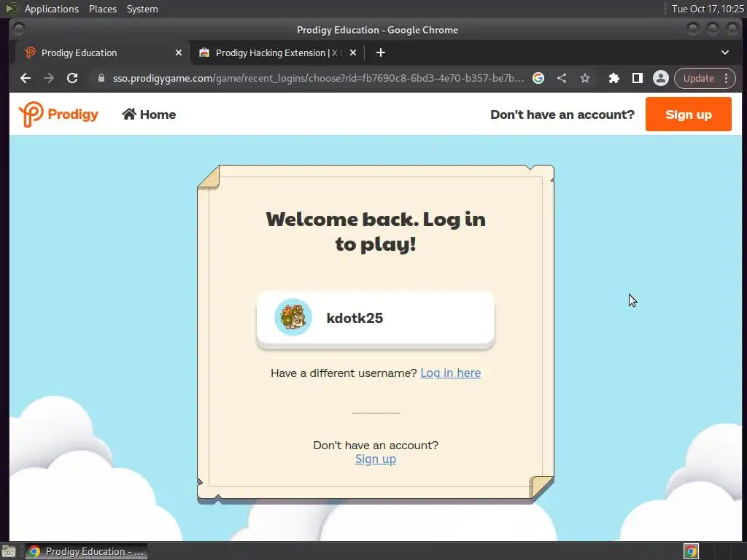Open a new browser tab
The height and width of the screenshot is (560, 747).
[x=380, y=52]
